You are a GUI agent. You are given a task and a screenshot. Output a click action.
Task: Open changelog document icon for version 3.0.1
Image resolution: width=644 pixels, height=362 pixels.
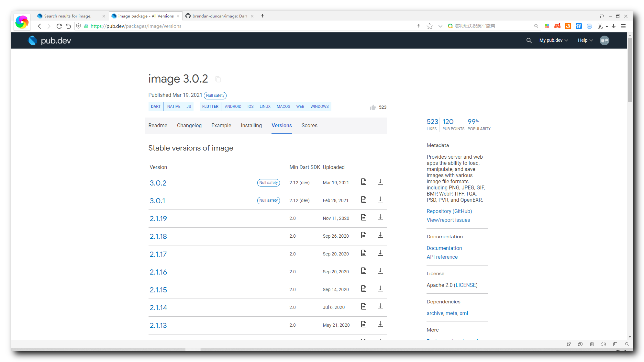pyautogui.click(x=364, y=200)
